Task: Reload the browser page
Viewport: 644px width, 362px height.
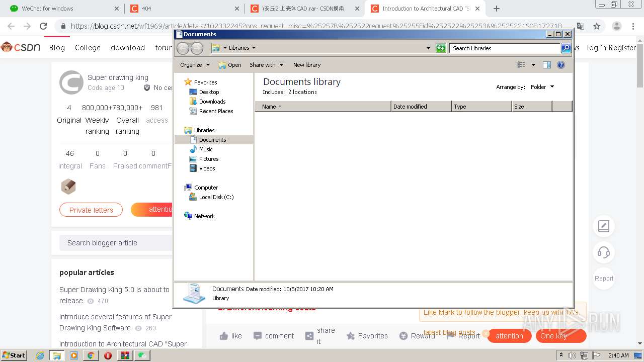Action: (43, 26)
